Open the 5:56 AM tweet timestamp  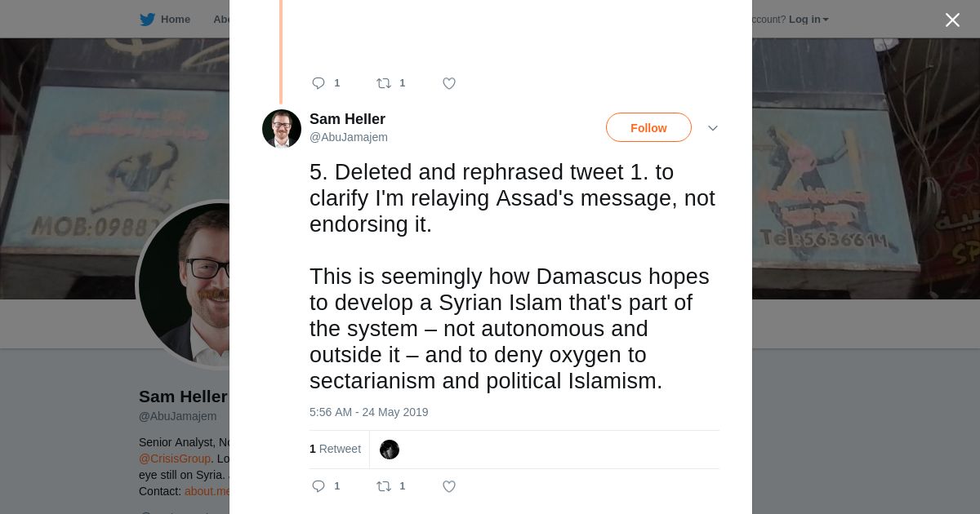click(368, 412)
